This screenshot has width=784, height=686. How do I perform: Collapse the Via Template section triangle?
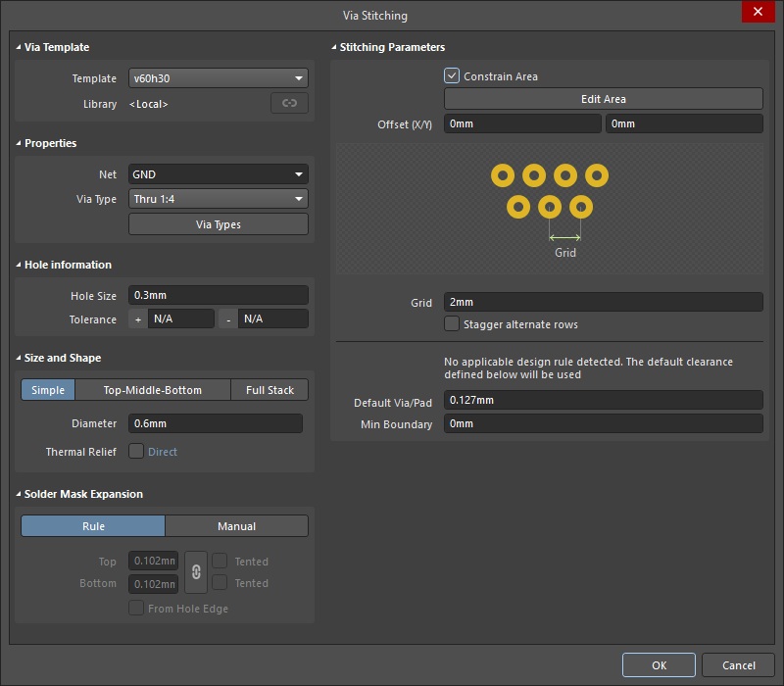[19, 47]
